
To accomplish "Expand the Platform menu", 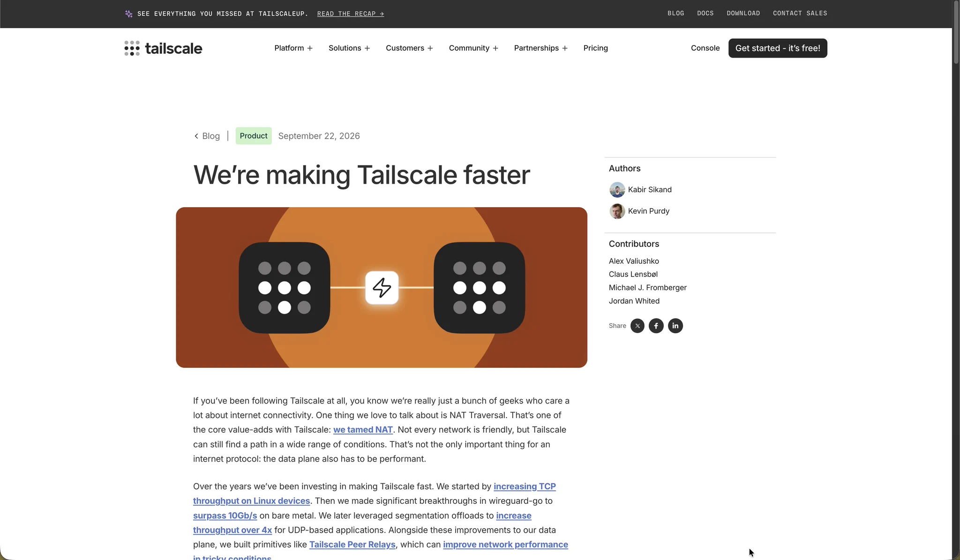I will tap(293, 48).
